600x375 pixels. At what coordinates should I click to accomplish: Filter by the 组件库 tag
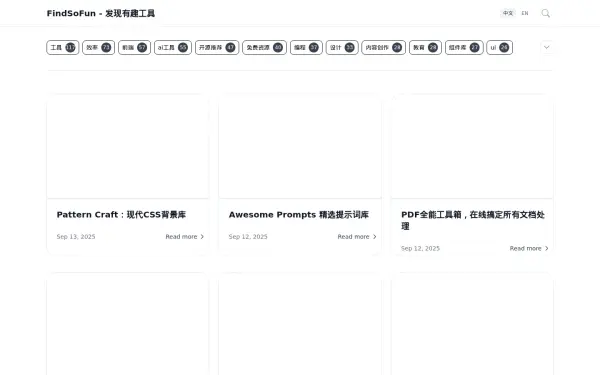click(x=464, y=47)
